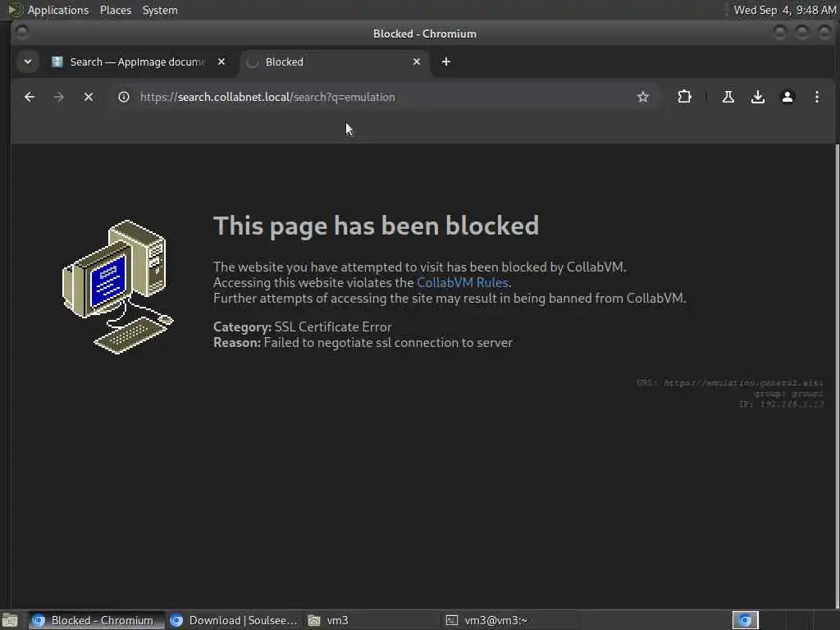Select the Blocked tab
Screen dimensions: 840x630
click(x=332, y=62)
